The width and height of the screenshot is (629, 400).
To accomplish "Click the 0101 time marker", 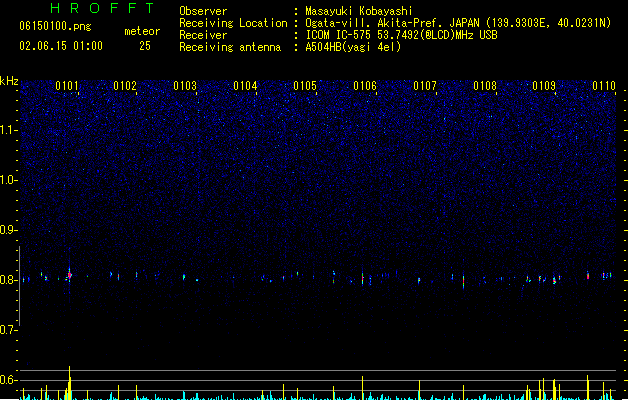I will pos(67,86).
